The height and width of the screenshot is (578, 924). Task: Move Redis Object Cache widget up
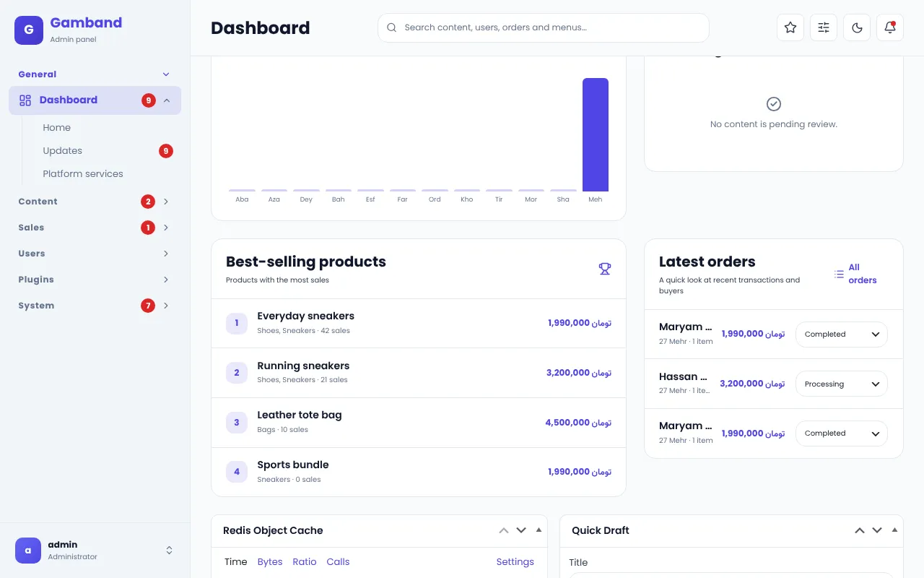click(504, 530)
